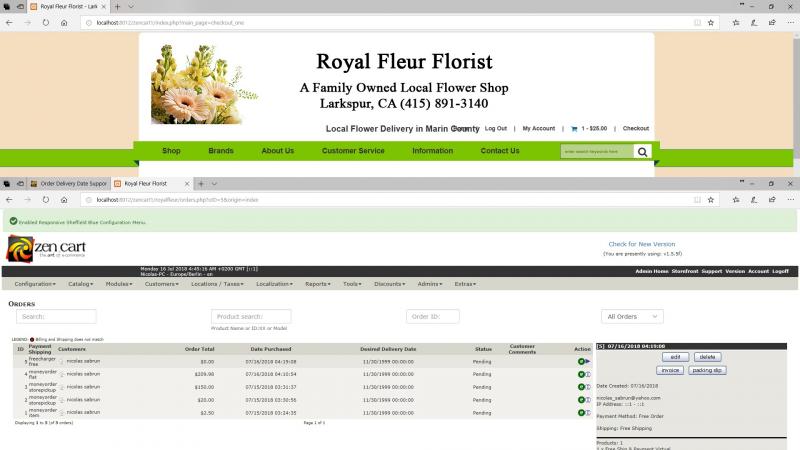Screen dimensions: 800x450
Task: Go back in the Royal Fleur Florist storefront window
Action: click(9, 22)
